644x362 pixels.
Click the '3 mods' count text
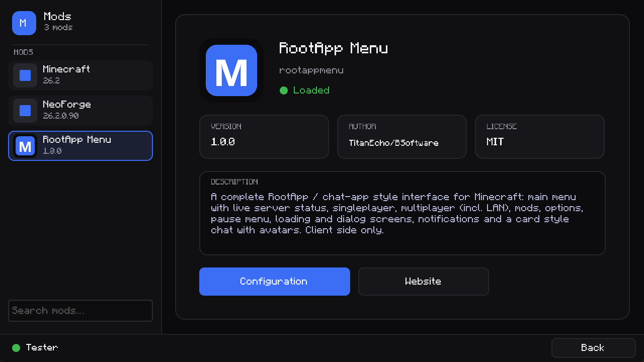click(x=58, y=28)
